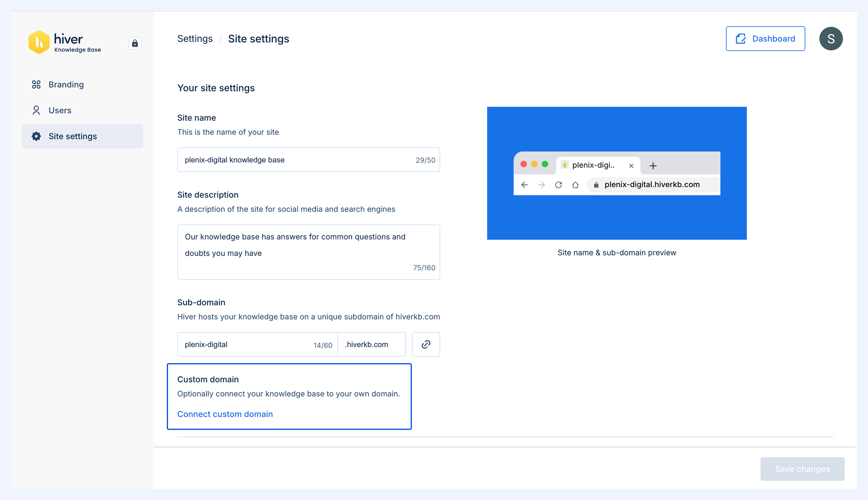
Task: Click 'This is the name of your site'
Action: 228,132
